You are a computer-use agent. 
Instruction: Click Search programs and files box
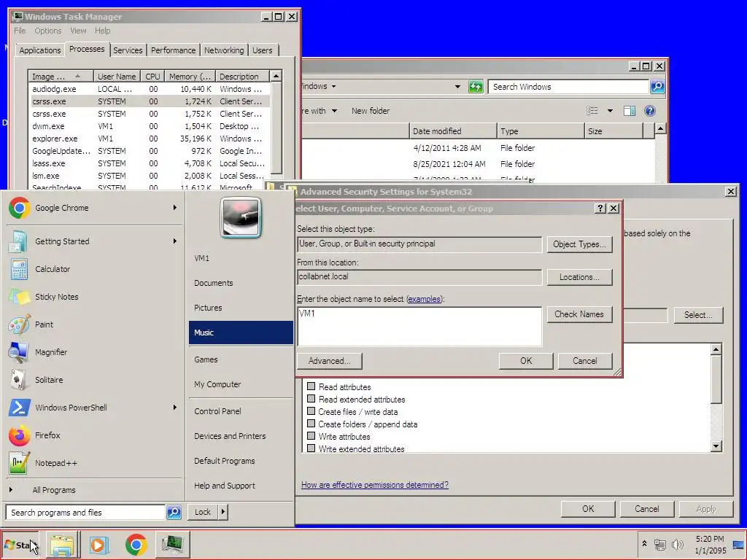click(86, 513)
